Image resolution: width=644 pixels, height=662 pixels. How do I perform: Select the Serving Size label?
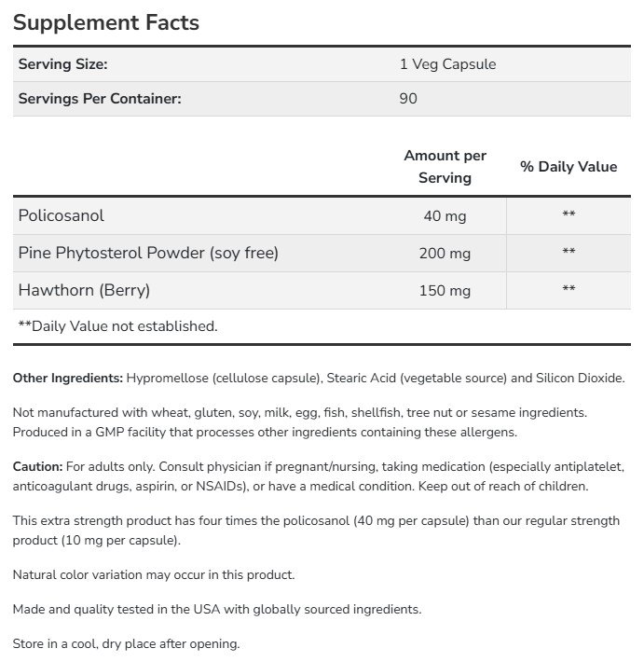click(x=63, y=64)
